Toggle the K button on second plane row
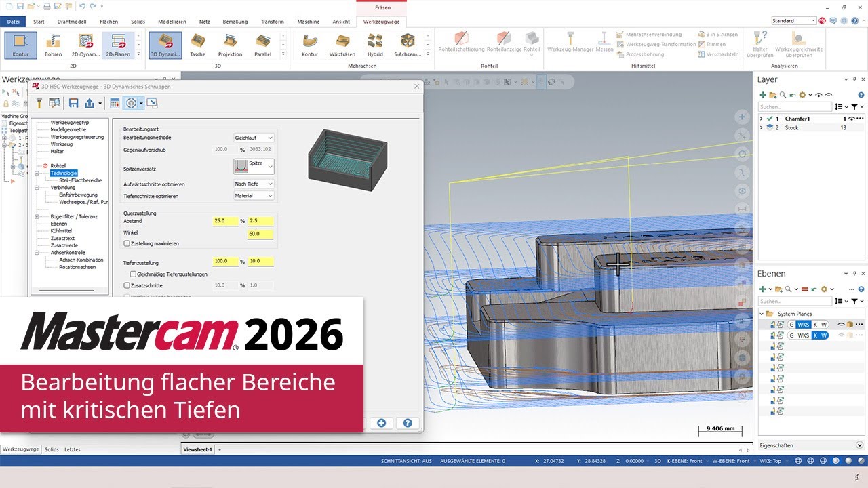Viewport: 868px width, 488px height. [x=816, y=335]
